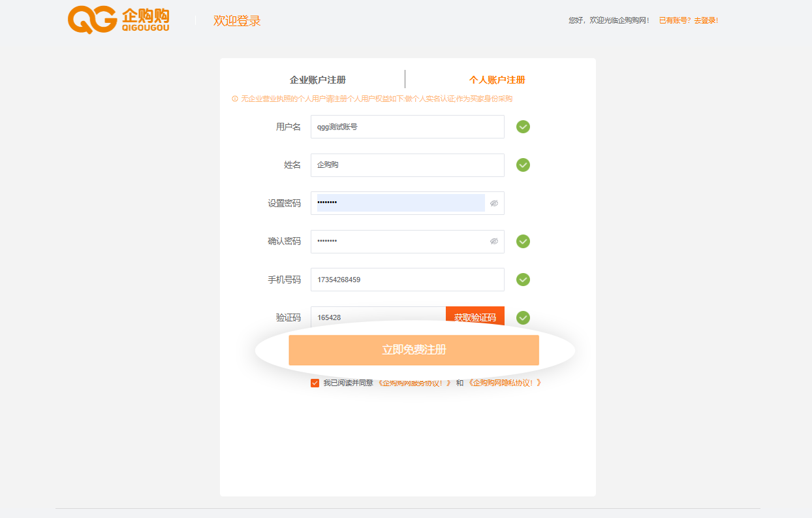The height and width of the screenshot is (518, 812).
Task: Show password in the set password field
Action: pos(494,203)
